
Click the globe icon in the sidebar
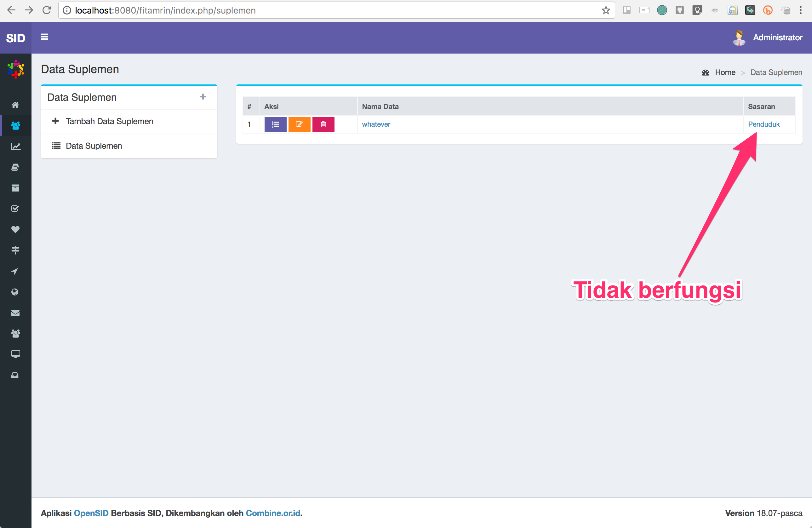[15, 292]
